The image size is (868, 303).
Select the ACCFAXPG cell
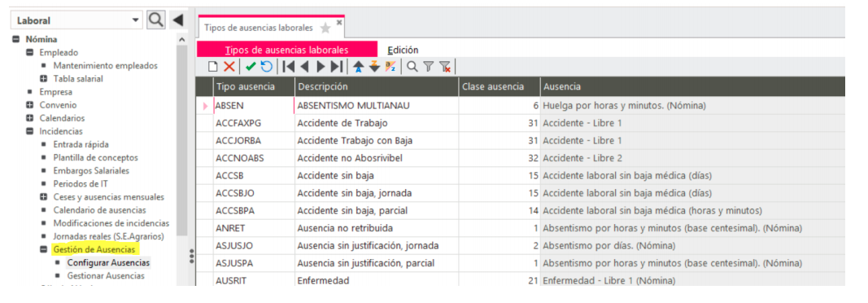(254, 123)
